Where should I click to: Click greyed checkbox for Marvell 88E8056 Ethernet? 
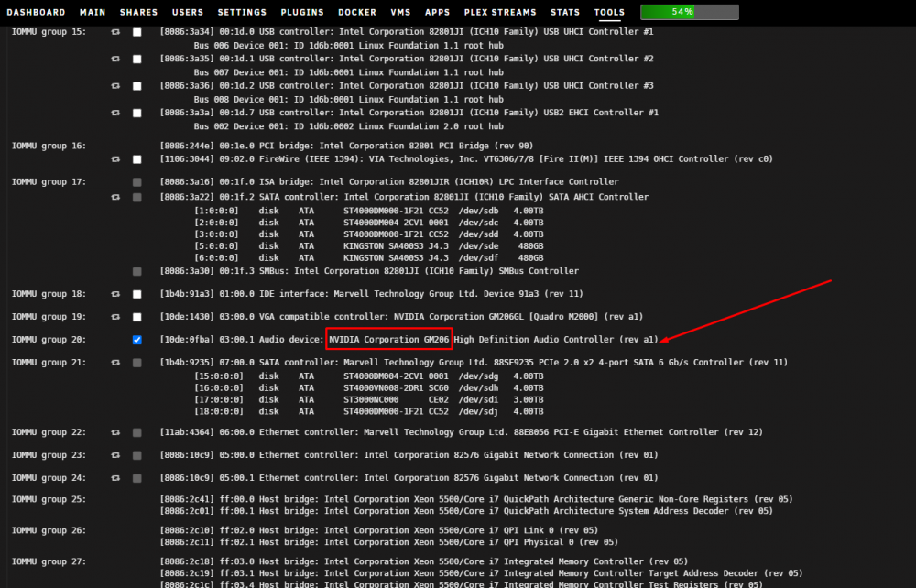point(136,432)
